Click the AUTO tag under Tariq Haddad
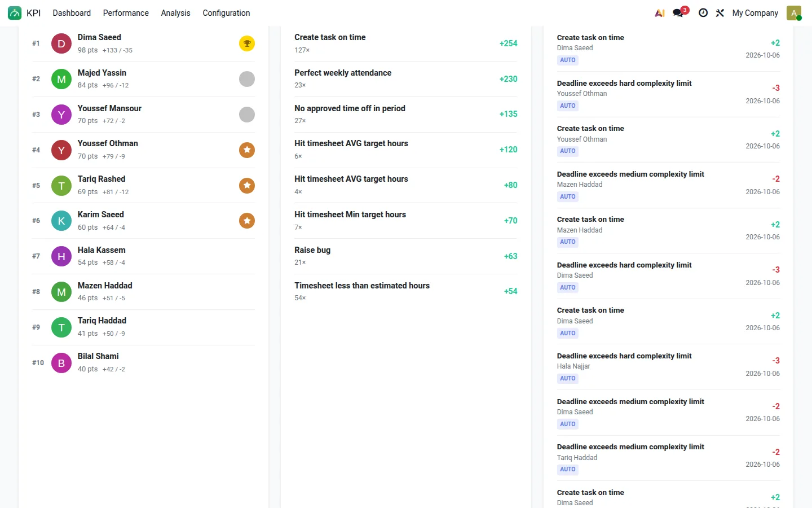The height and width of the screenshot is (508, 812). click(568, 470)
